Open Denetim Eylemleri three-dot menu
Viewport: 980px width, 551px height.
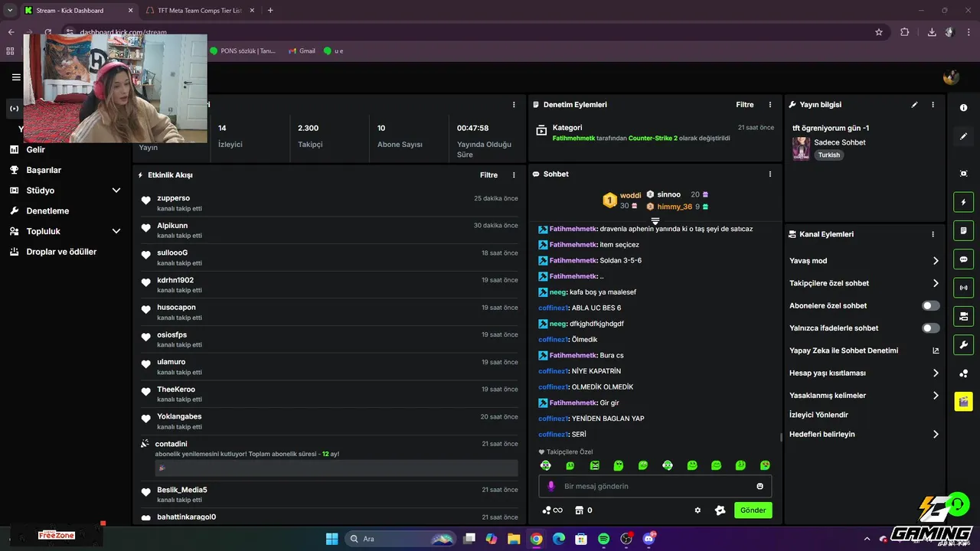(770, 105)
